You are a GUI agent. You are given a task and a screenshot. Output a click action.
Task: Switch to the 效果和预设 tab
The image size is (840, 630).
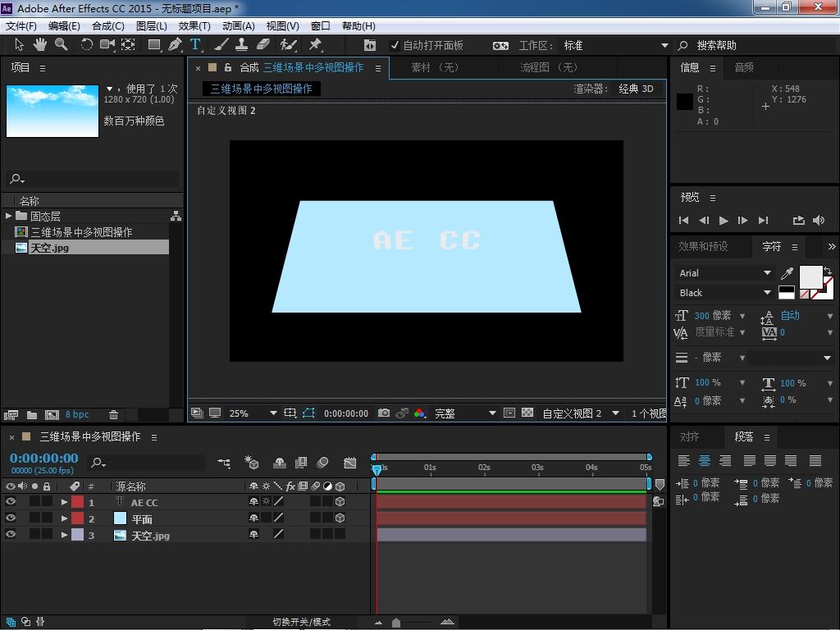(x=703, y=246)
